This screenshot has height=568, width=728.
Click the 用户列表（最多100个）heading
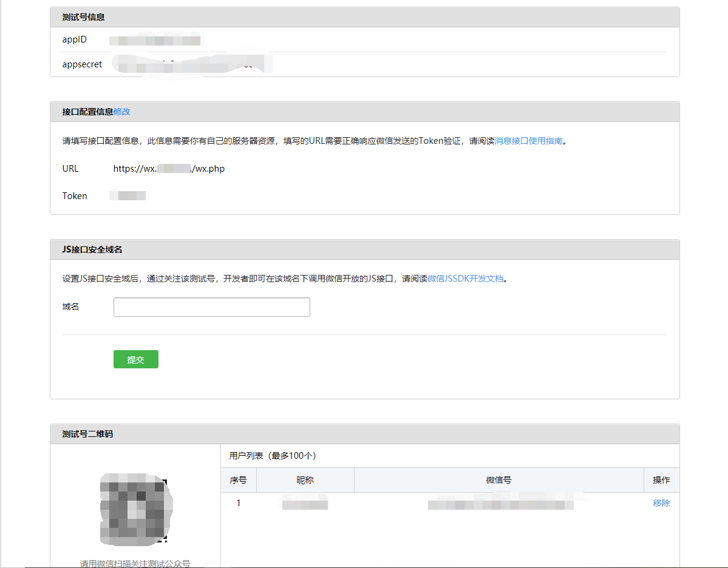[273, 456]
